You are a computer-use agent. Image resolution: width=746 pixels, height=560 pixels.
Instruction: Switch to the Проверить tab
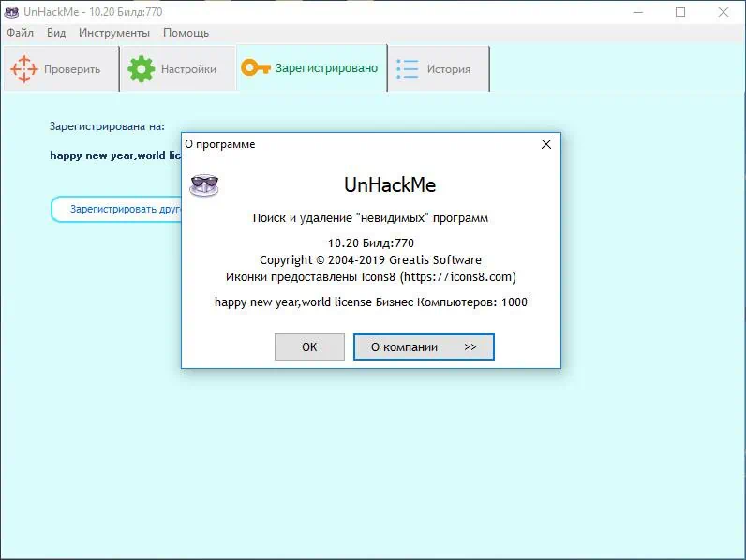[61, 69]
